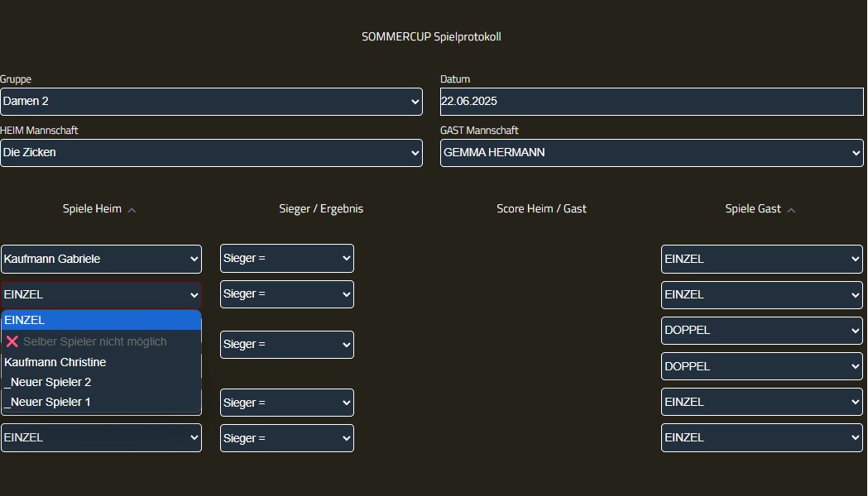The image size is (868, 496).
Task: Click the Datum label
Action: click(455, 79)
